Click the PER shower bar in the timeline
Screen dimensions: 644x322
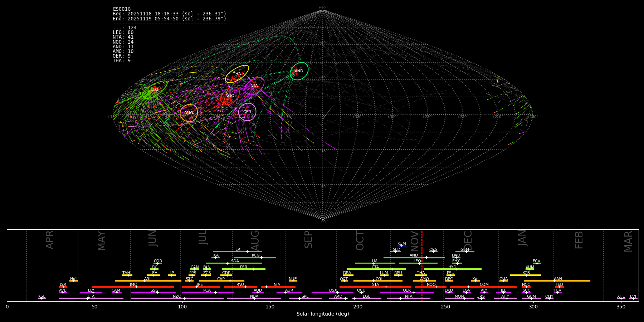click(244, 269)
